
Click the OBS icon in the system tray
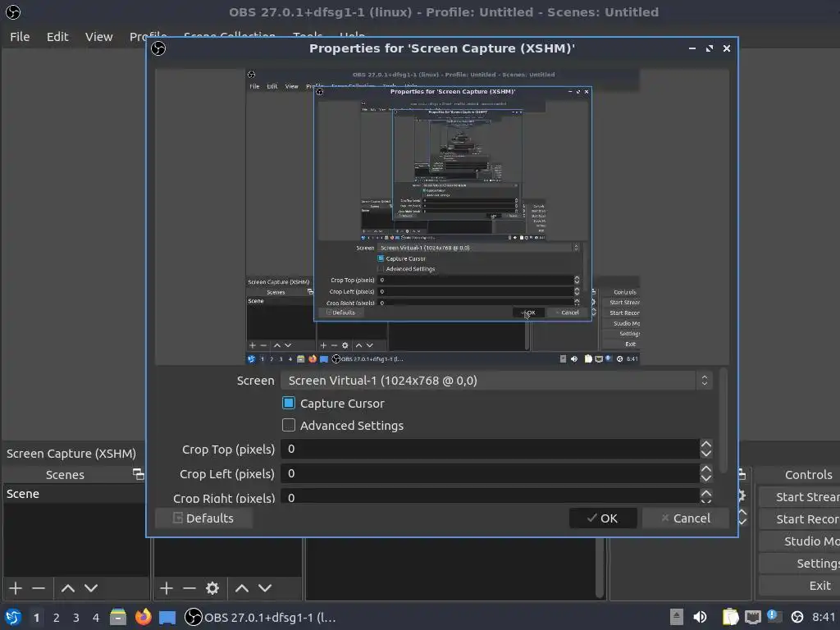pos(797,617)
